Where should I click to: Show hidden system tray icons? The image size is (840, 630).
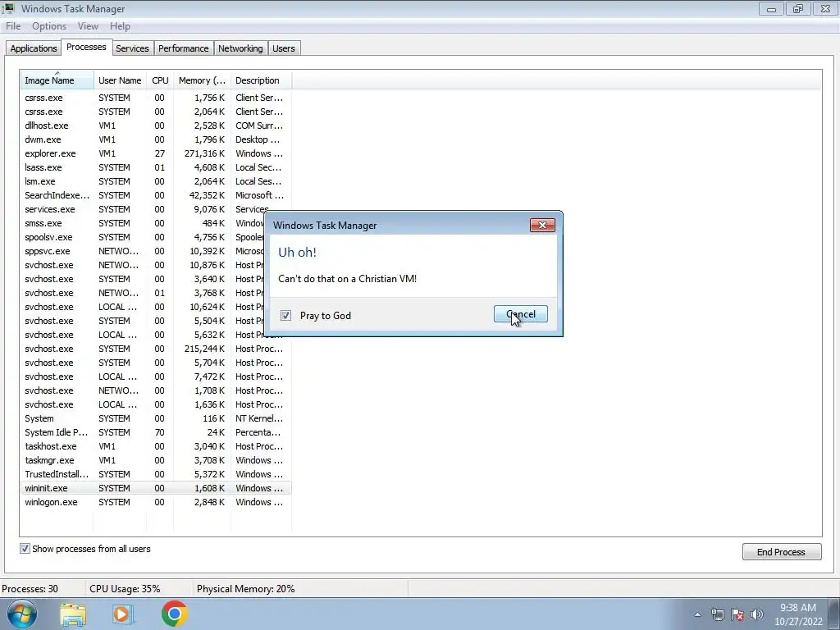pyautogui.click(x=697, y=614)
